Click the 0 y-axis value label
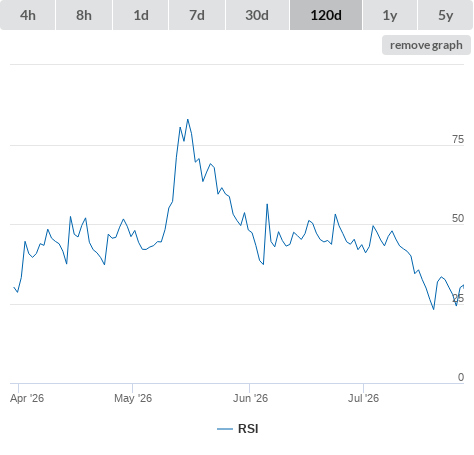 tap(461, 377)
